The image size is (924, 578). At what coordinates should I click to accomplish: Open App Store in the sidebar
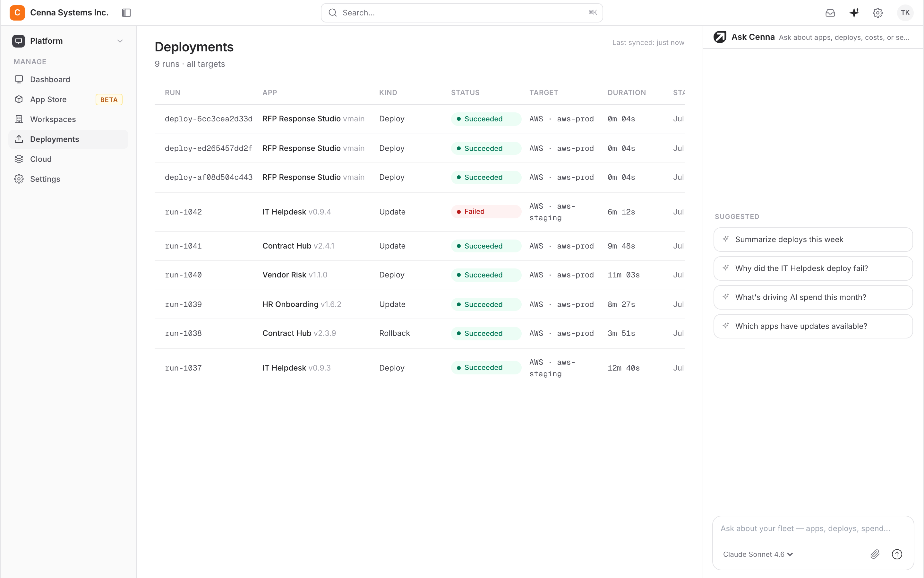(68, 100)
